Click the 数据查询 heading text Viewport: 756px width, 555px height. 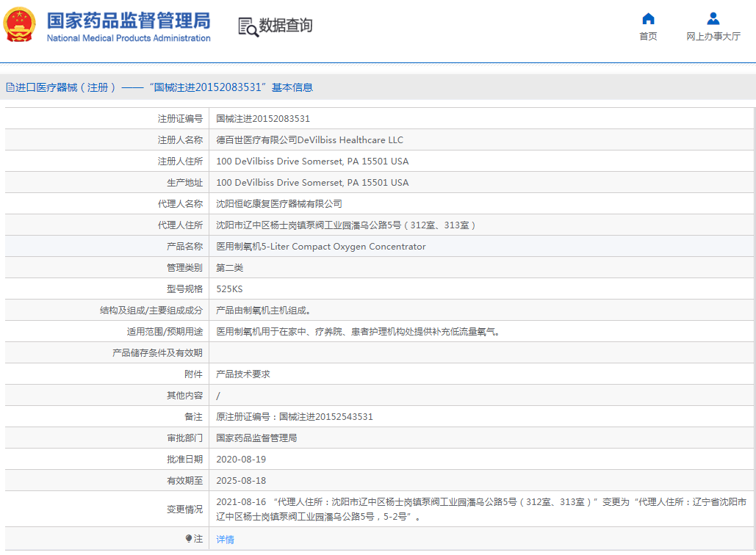[286, 26]
